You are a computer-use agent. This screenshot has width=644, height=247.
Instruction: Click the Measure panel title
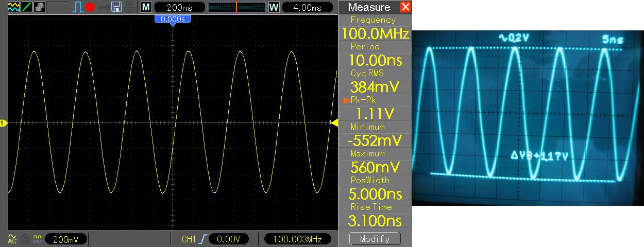[369, 7]
